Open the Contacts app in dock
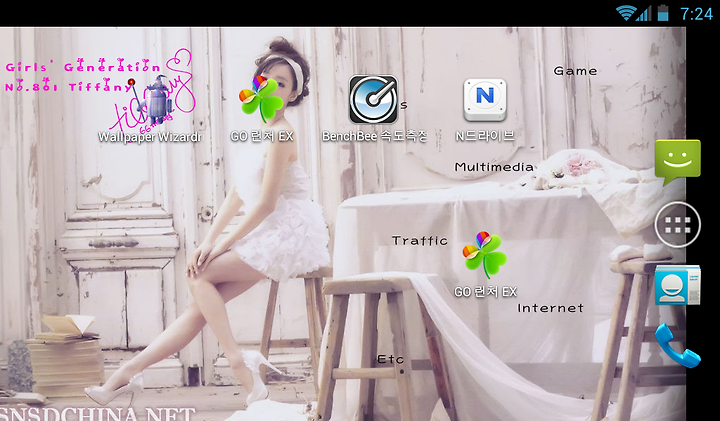 (678, 285)
